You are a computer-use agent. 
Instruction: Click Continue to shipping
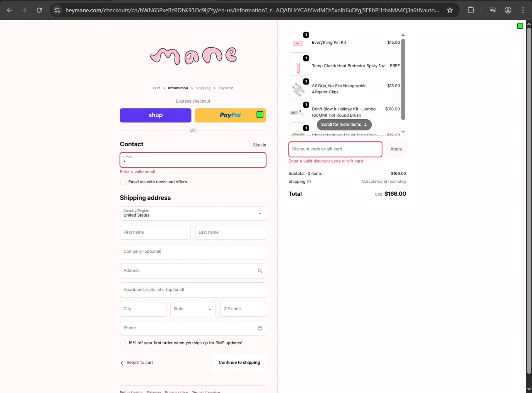tap(239, 363)
